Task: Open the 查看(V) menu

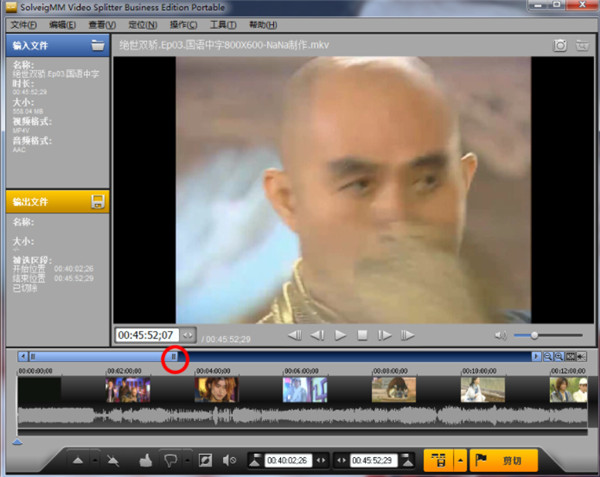Action: (x=102, y=25)
